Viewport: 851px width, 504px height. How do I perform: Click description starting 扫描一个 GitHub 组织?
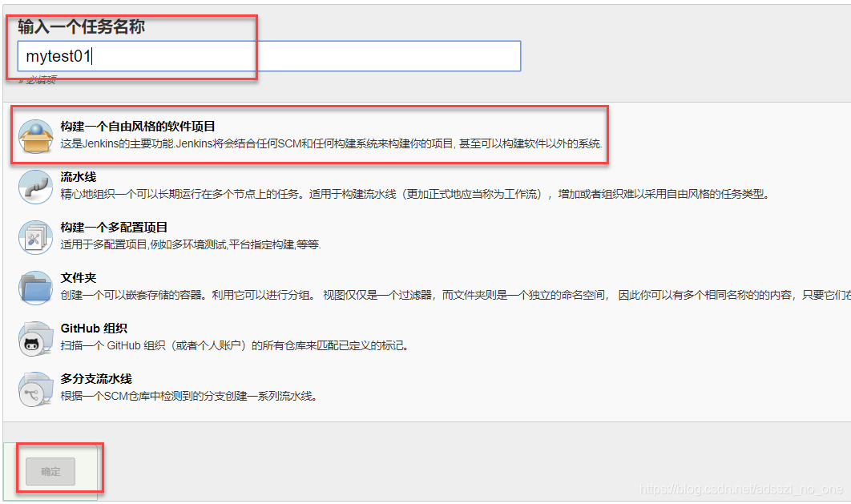click(235, 345)
